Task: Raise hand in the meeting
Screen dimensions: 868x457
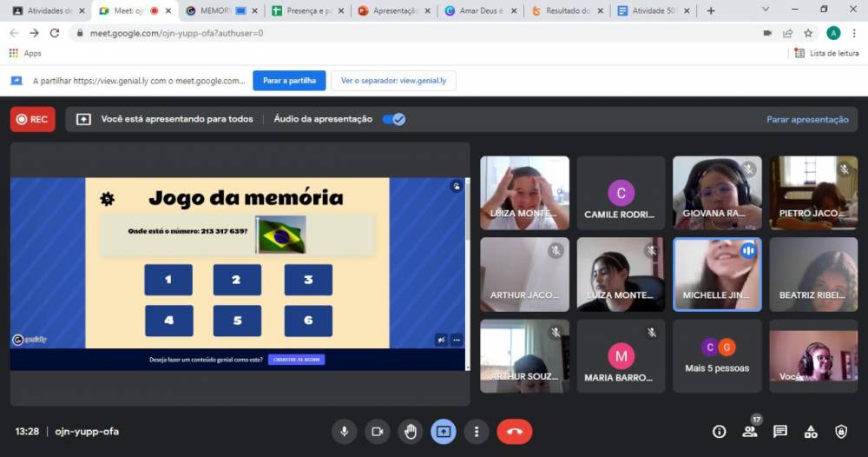Action: pyautogui.click(x=411, y=432)
